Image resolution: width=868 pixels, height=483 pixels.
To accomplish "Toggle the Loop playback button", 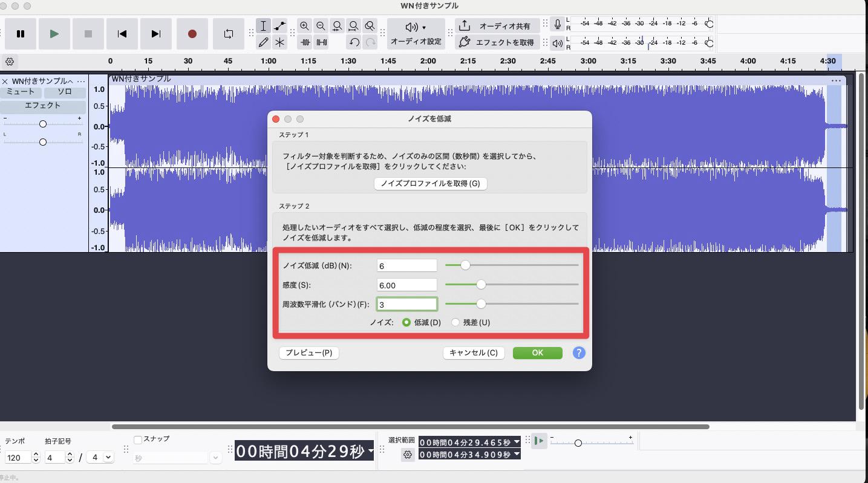I will click(228, 34).
